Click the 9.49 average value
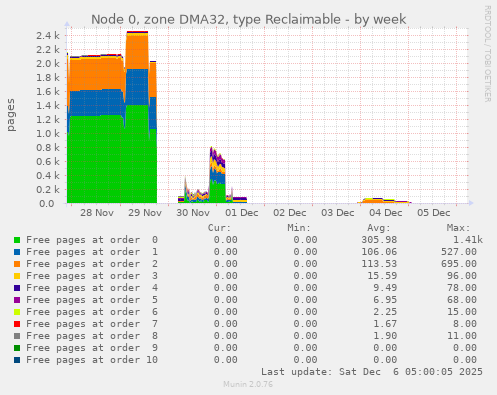497x395 pixels. tap(385, 288)
